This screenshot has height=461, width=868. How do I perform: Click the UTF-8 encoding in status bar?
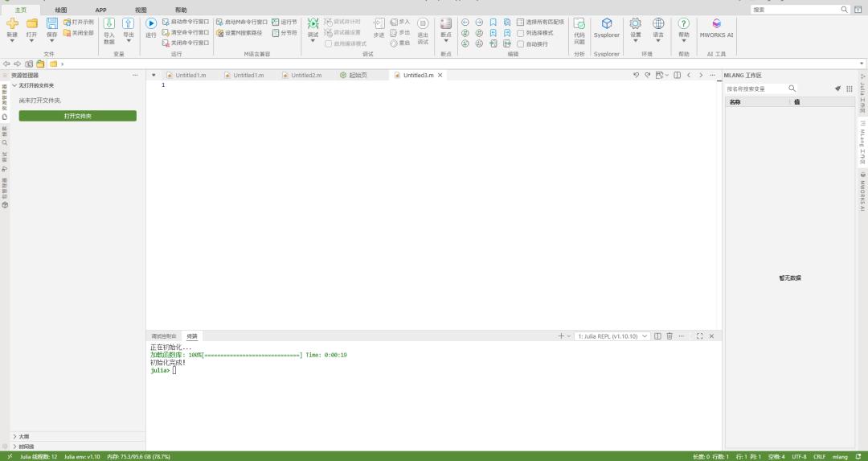coord(799,457)
